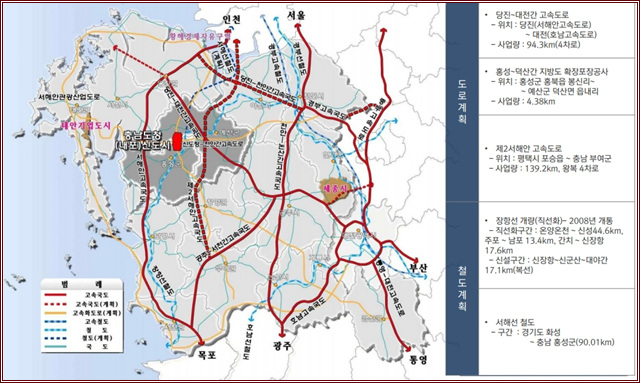Click the 대전간고속도로 label near 통영
The image size is (640, 383).
coord(391,288)
